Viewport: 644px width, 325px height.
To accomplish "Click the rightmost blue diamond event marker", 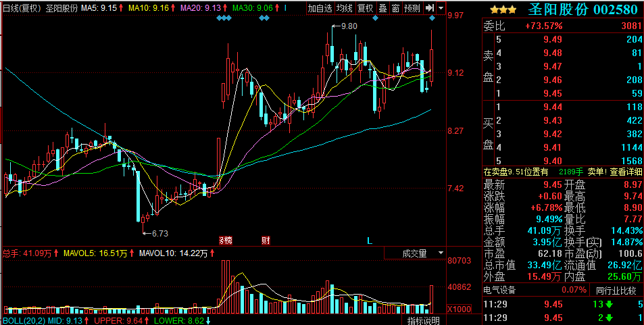I will 432,18.
